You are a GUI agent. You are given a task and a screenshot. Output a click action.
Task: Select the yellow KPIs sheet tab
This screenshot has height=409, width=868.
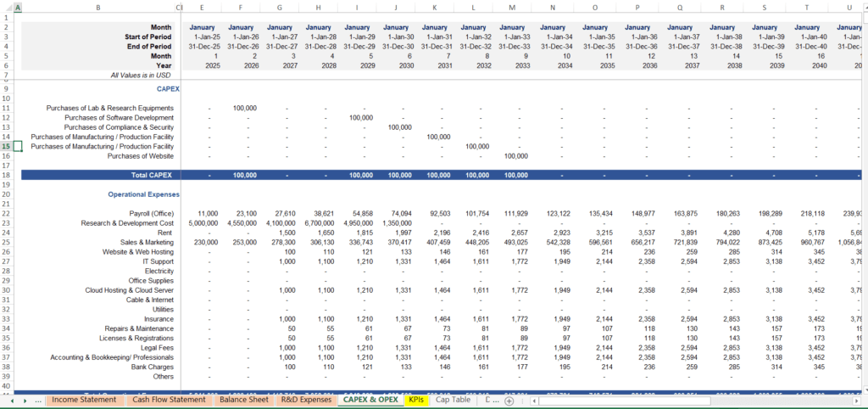click(416, 400)
